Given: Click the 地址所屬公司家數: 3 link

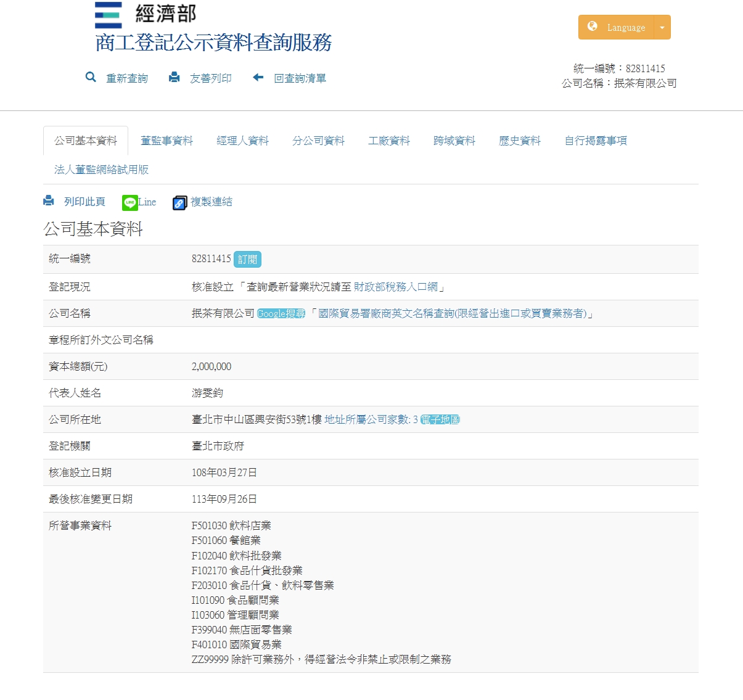Looking at the screenshot, I should click(x=371, y=419).
